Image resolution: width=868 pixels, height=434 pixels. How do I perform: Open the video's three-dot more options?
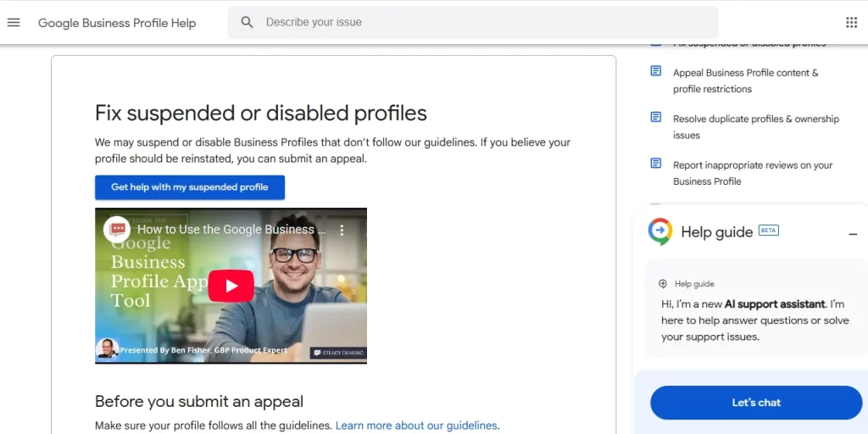342,230
